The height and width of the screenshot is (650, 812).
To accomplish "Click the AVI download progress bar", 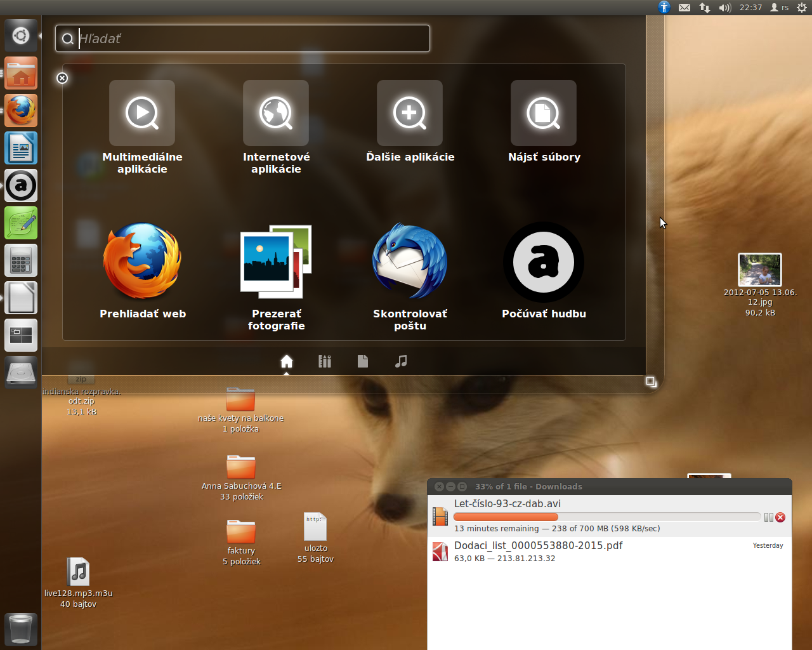I will (x=606, y=517).
